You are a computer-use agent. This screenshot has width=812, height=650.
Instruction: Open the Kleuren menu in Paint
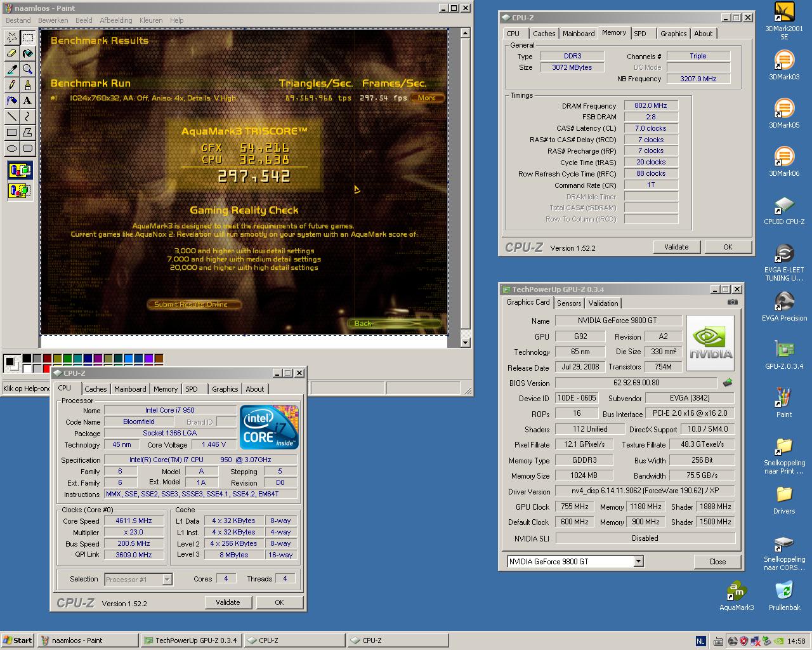(151, 20)
